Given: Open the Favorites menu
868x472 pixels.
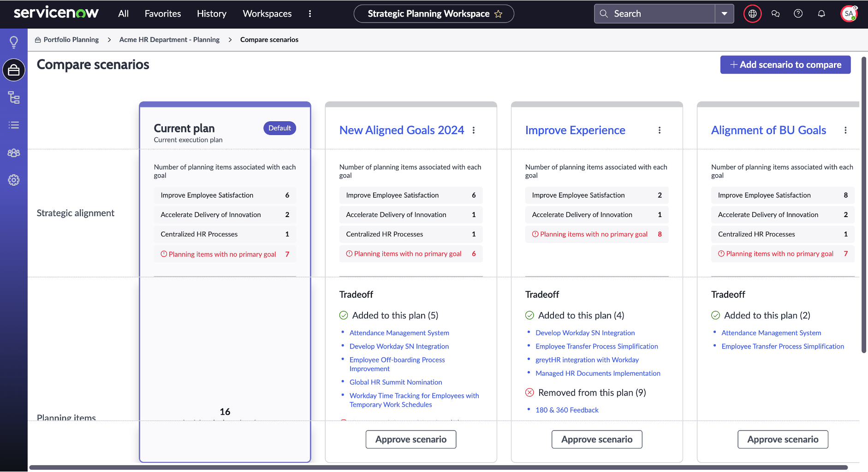Looking at the screenshot, I should click(x=163, y=14).
